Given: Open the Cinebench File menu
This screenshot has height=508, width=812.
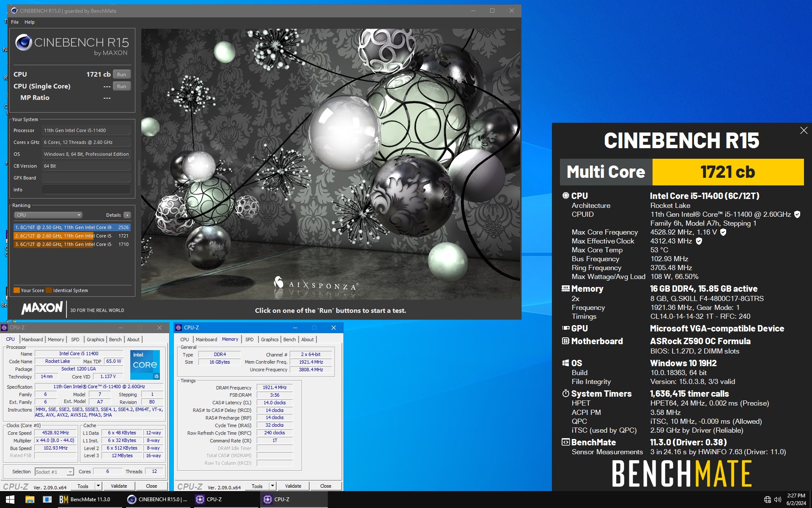Looking at the screenshot, I should (x=15, y=22).
